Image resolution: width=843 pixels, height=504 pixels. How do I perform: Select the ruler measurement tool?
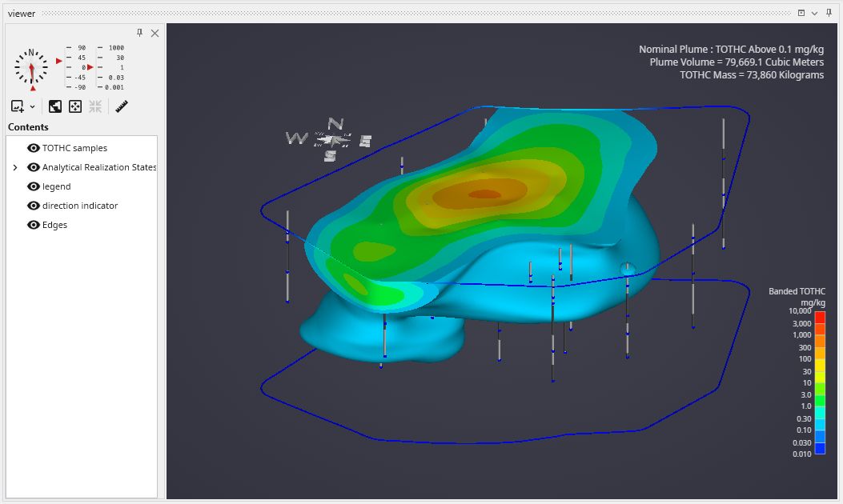pos(122,106)
